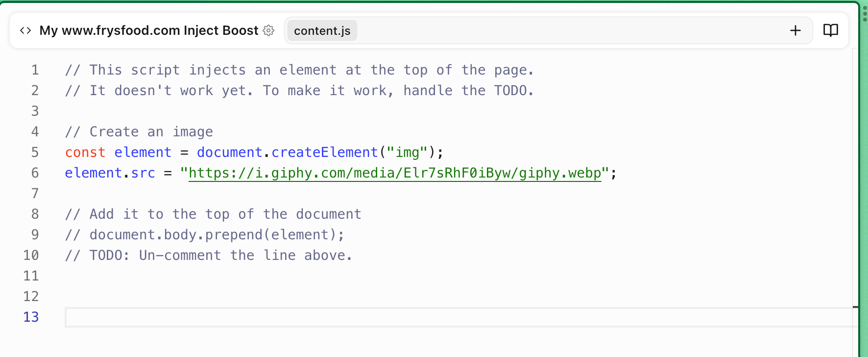Click line number 5 in gutter
This screenshot has width=868, height=357.
tap(35, 153)
